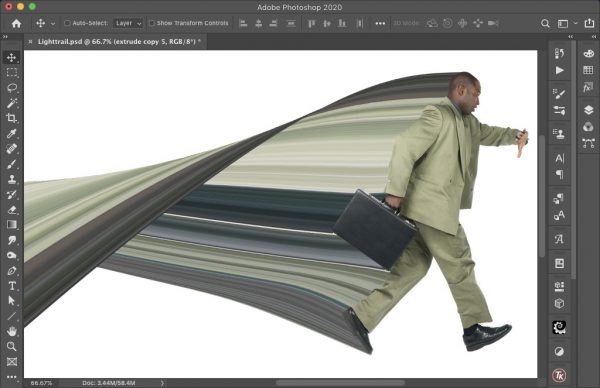Image resolution: width=600 pixels, height=388 pixels.
Task: Select the Clone Stamp tool
Action: click(x=11, y=179)
